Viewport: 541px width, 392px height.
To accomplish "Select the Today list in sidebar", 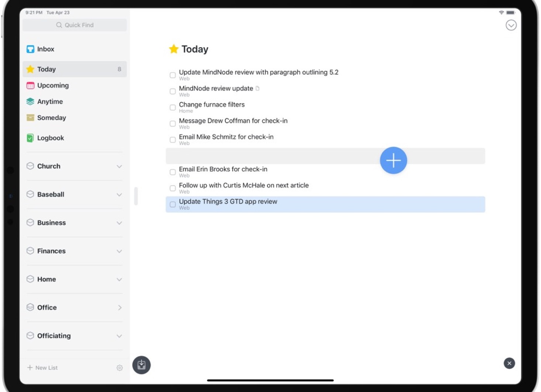I will point(46,69).
